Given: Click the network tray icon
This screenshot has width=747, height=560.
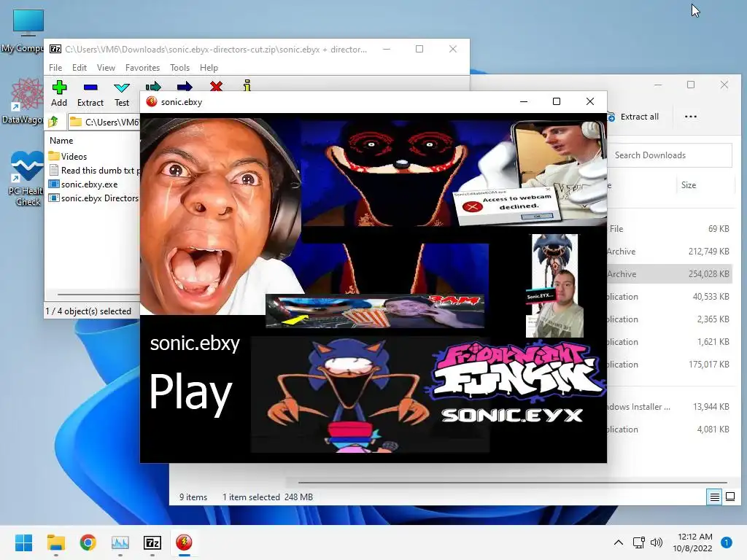Looking at the screenshot, I should (638, 542).
